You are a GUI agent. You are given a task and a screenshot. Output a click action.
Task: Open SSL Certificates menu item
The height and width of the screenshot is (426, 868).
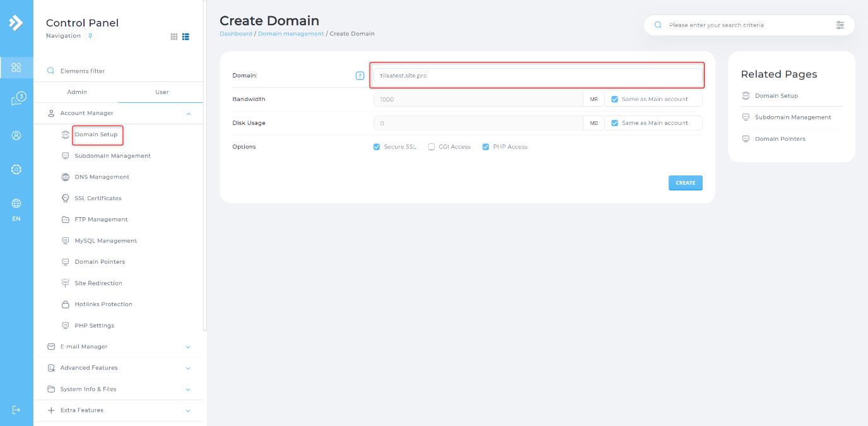point(98,198)
